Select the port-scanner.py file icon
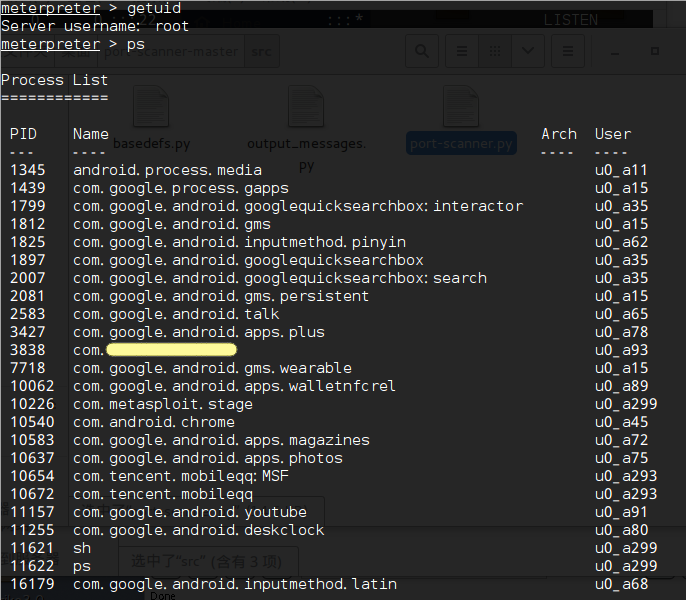This screenshot has height=600, width=686. point(461,108)
